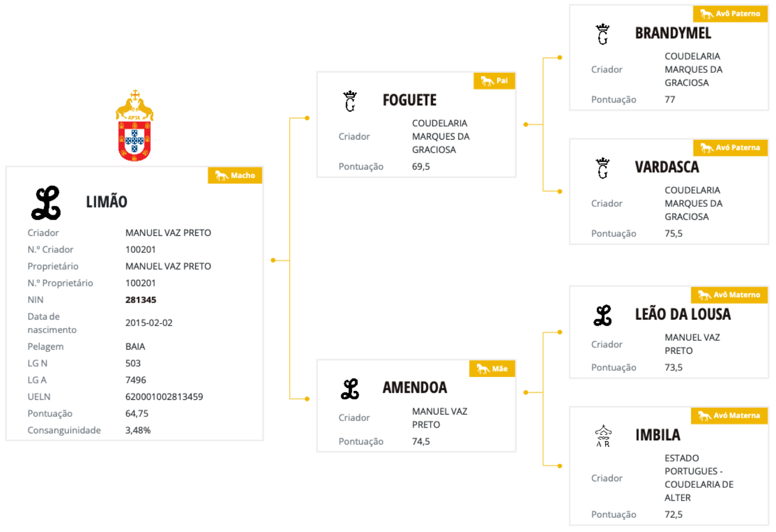Viewport: 776px width, 532px height.
Task: Click the crowned G brand beside BRANDYMEL
Action: pyautogui.click(x=603, y=34)
